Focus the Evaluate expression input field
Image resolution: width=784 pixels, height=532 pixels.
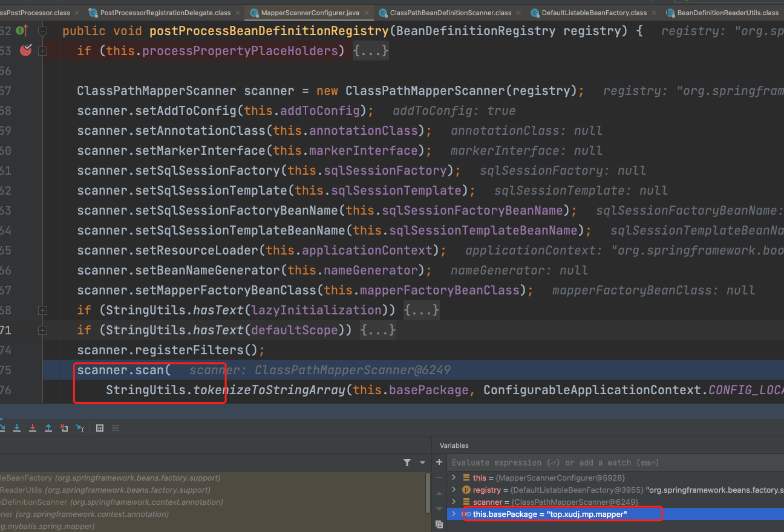[x=616, y=462]
